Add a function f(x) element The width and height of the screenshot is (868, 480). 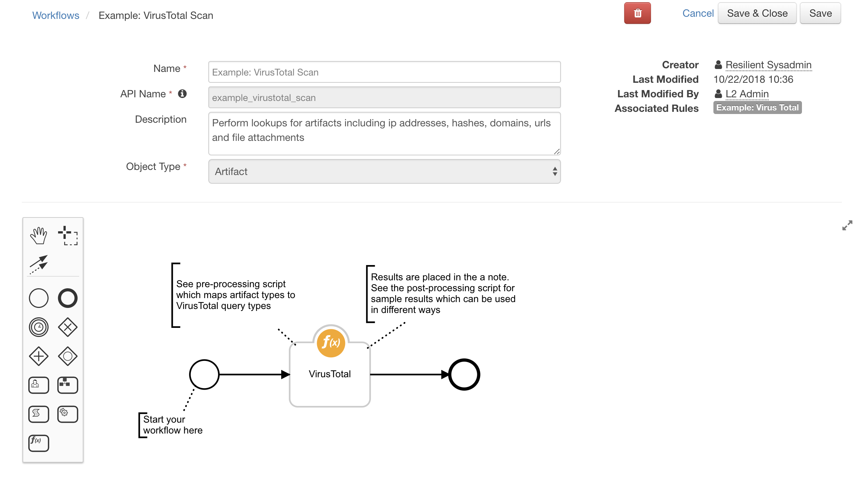[x=38, y=443]
